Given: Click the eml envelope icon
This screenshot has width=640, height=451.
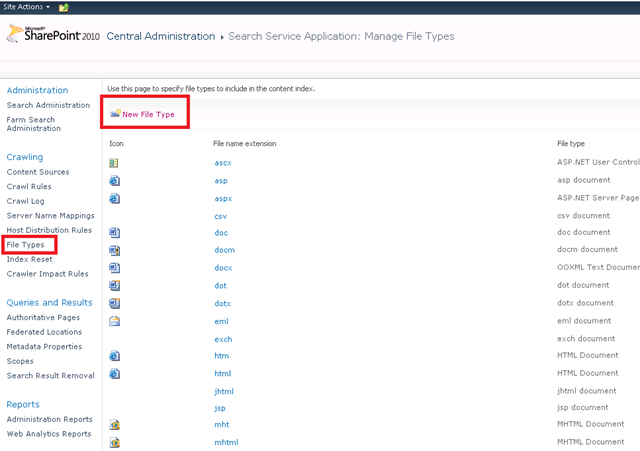Looking at the screenshot, I should 114,321.
